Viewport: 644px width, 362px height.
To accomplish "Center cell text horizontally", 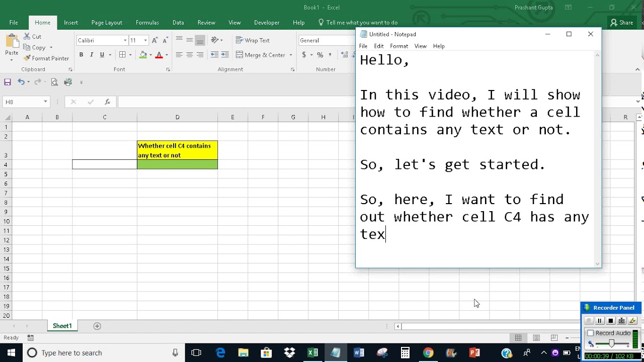I will click(x=190, y=55).
